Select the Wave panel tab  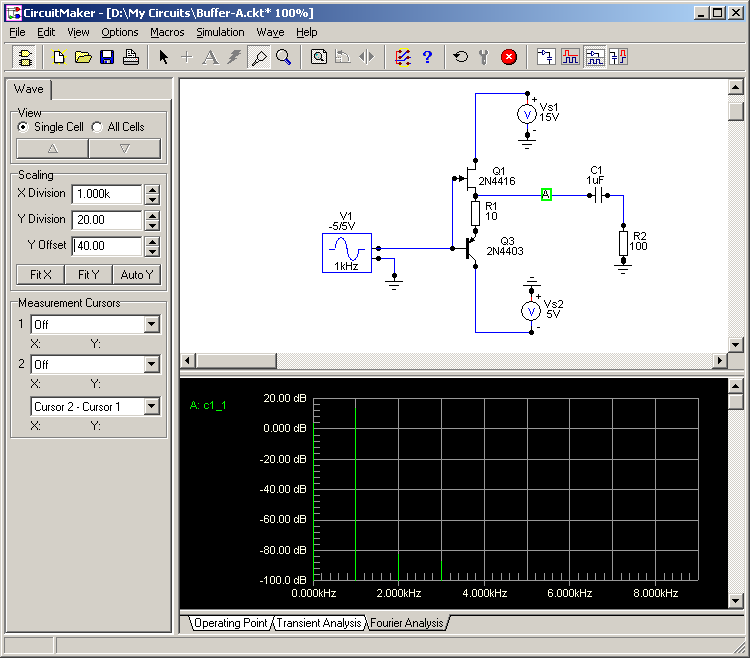[x=29, y=89]
